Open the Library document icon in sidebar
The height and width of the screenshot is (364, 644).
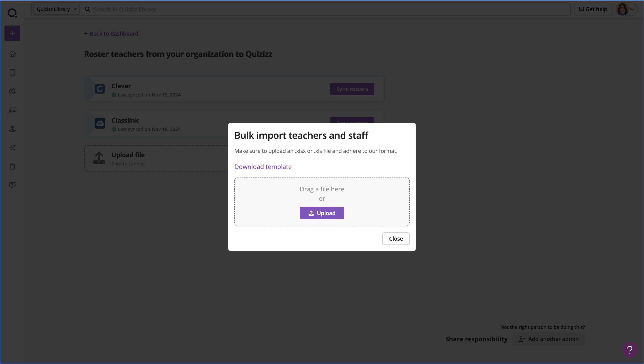(12, 72)
